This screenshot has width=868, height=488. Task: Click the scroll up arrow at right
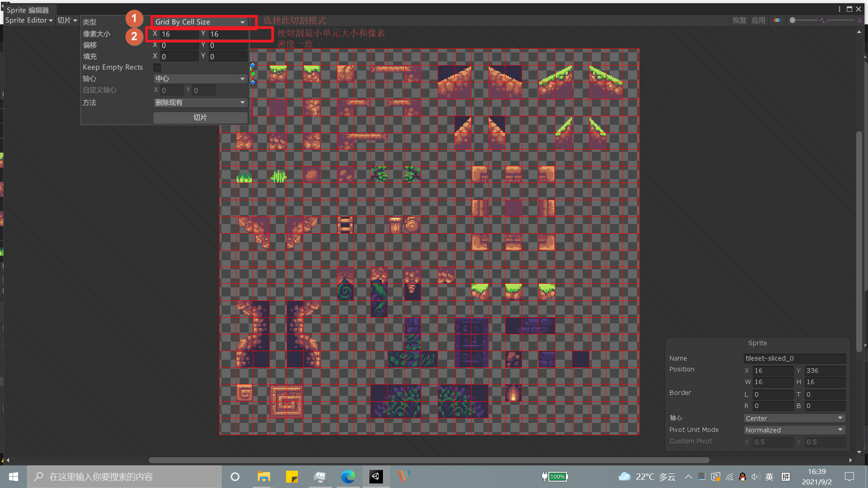(x=859, y=32)
